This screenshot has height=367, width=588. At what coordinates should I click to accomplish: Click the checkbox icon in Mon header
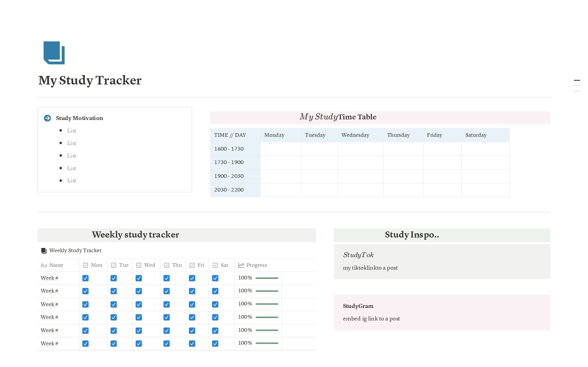(x=85, y=265)
